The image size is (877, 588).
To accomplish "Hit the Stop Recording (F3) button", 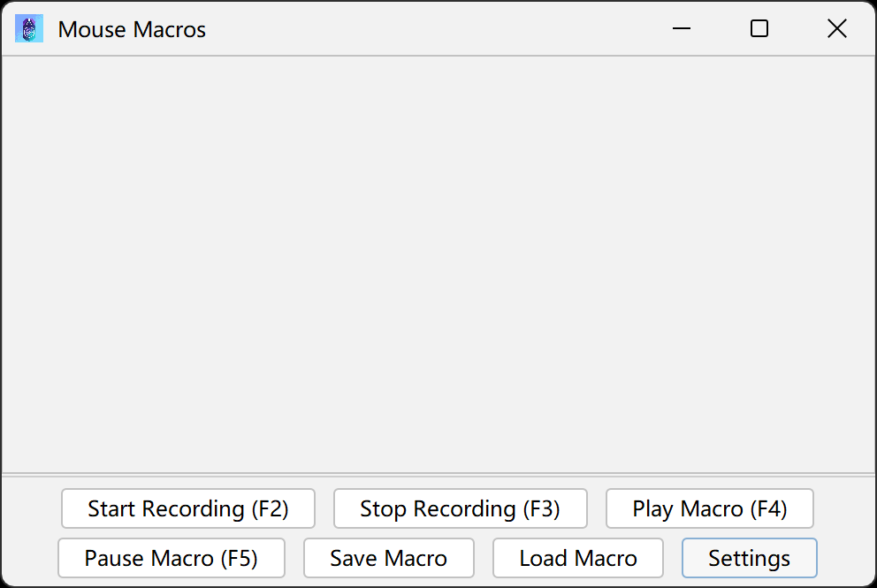I will pyautogui.click(x=460, y=508).
